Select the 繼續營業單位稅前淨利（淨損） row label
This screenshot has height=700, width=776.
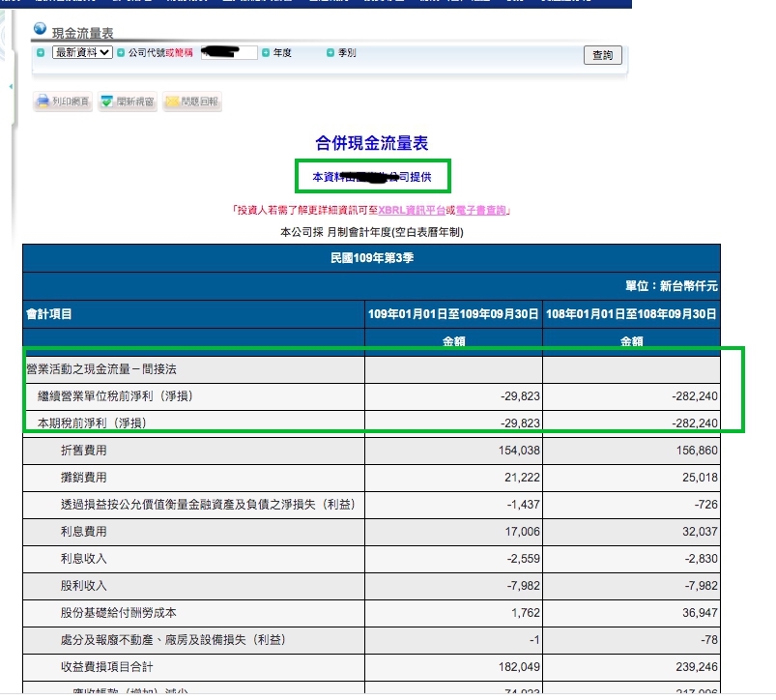pos(115,396)
